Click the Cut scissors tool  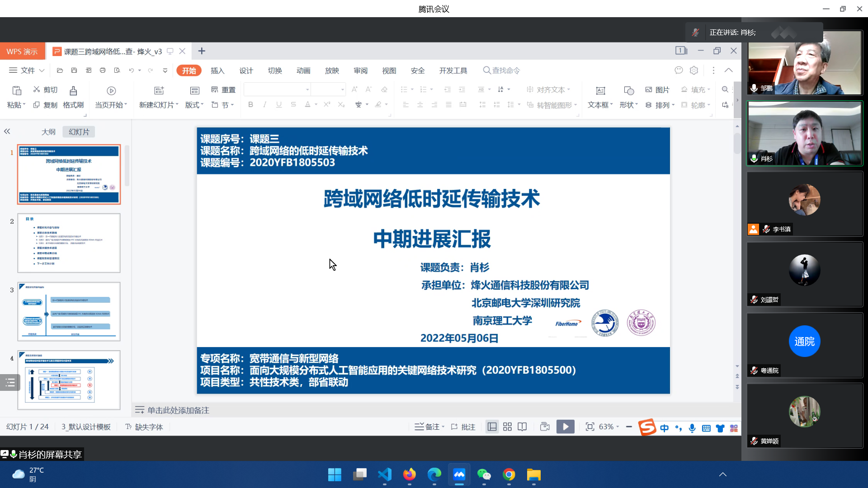tap(37, 89)
